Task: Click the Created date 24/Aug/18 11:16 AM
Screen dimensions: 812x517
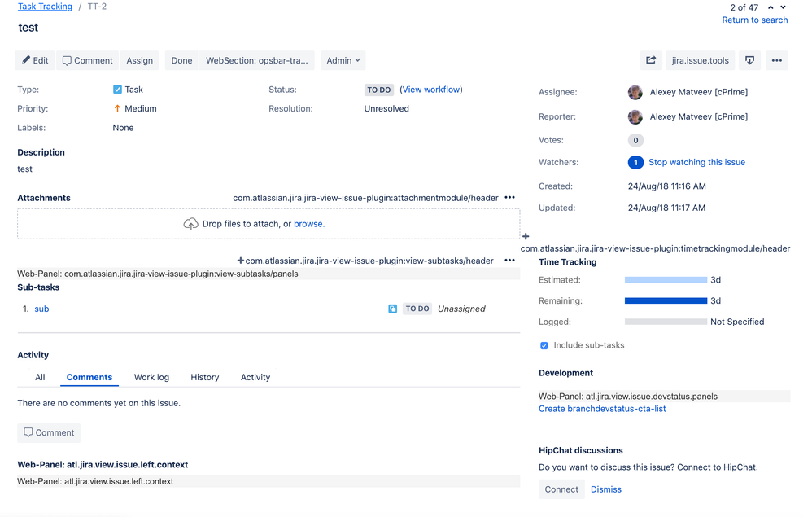Action: coord(666,186)
